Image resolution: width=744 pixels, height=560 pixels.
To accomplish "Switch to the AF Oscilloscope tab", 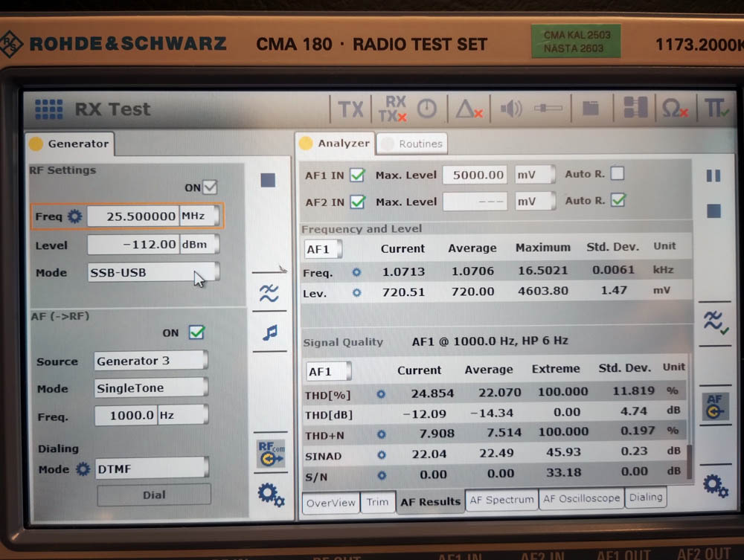I will pyautogui.click(x=581, y=498).
